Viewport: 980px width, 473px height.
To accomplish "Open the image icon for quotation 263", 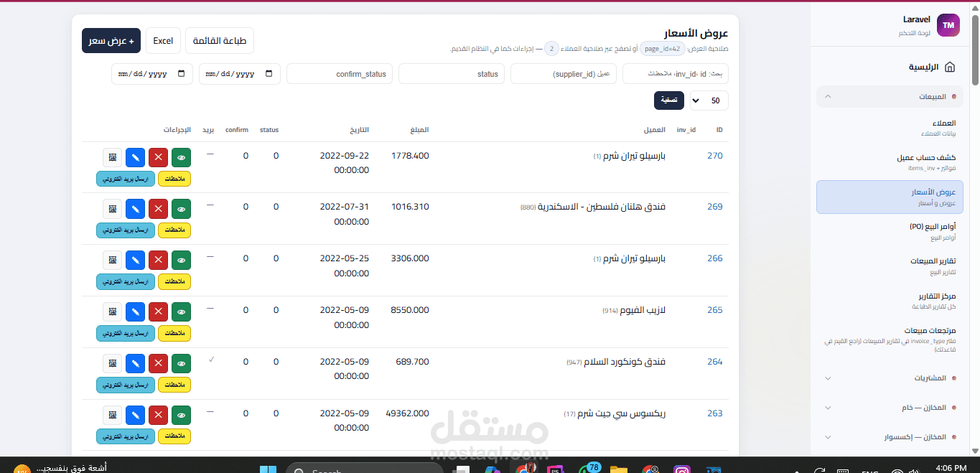I will (112, 416).
